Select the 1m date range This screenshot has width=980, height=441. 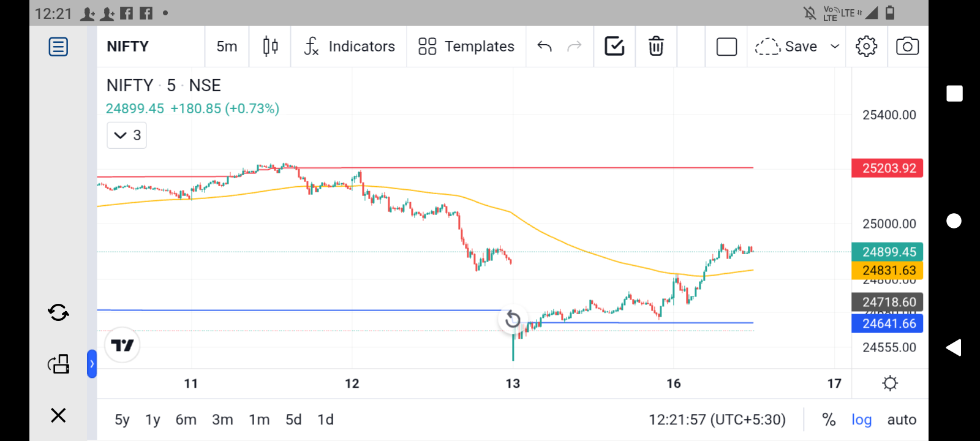[x=259, y=420]
